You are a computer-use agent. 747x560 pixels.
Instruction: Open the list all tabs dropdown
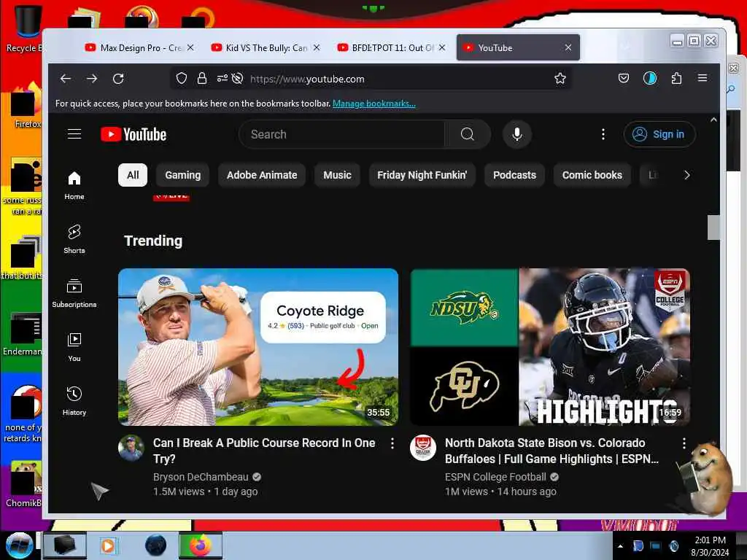click(x=625, y=47)
